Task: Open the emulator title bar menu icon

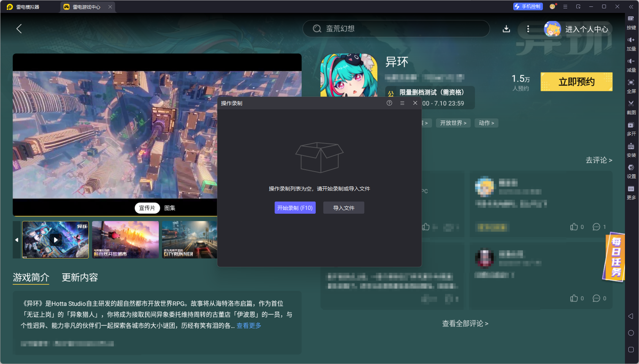Action: pyautogui.click(x=565, y=6)
